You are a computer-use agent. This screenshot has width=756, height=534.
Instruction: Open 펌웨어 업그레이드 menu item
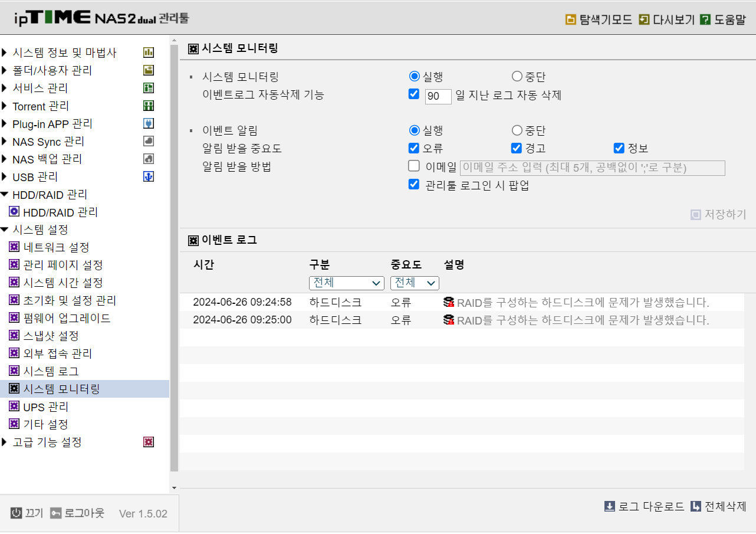click(67, 318)
